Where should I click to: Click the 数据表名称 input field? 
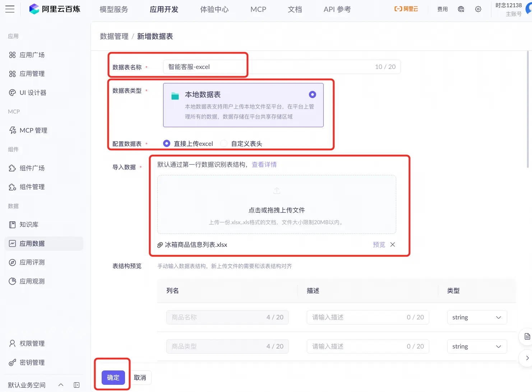coord(282,67)
